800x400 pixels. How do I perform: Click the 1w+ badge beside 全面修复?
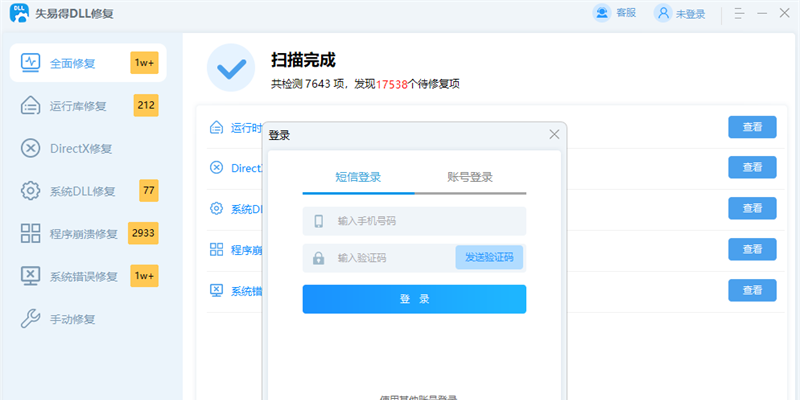click(144, 63)
